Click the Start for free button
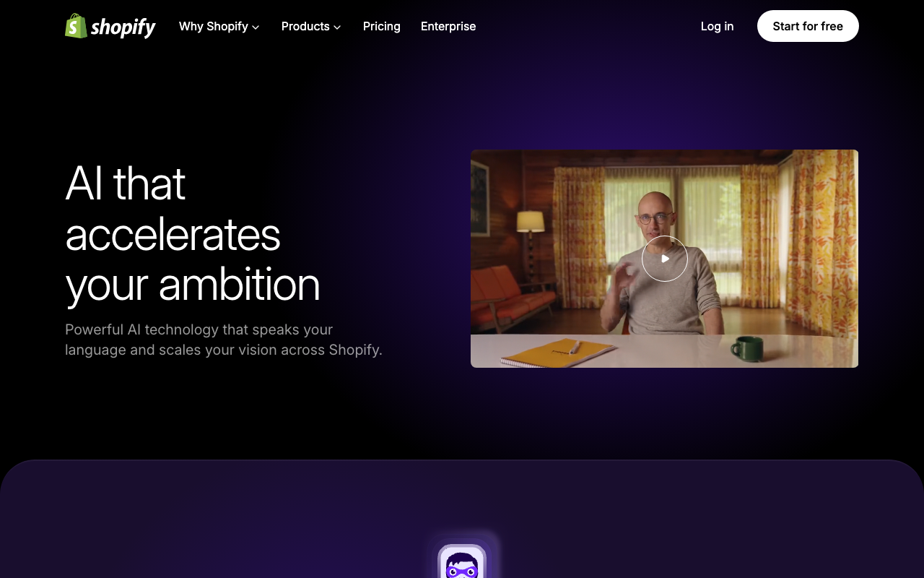This screenshot has width=924, height=578. click(x=808, y=26)
